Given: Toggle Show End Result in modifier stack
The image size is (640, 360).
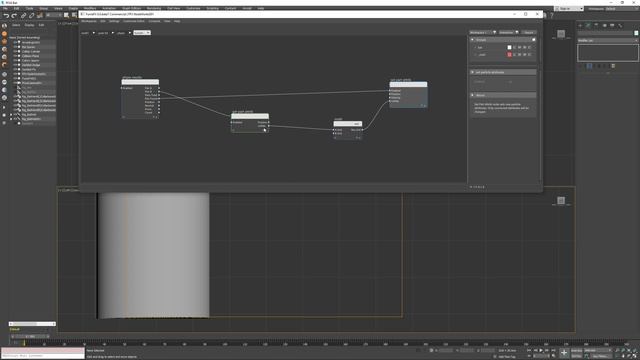Looking at the screenshot, I should [589, 66].
